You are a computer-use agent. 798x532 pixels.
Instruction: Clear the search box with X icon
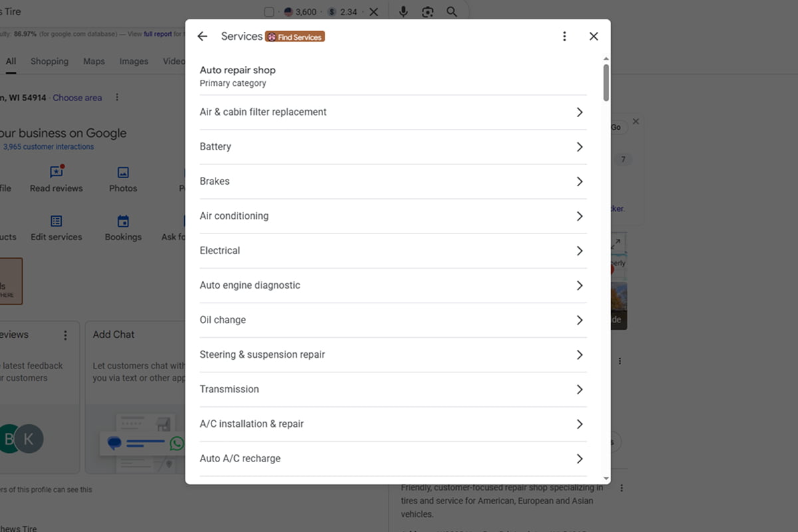(x=374, y=12)
